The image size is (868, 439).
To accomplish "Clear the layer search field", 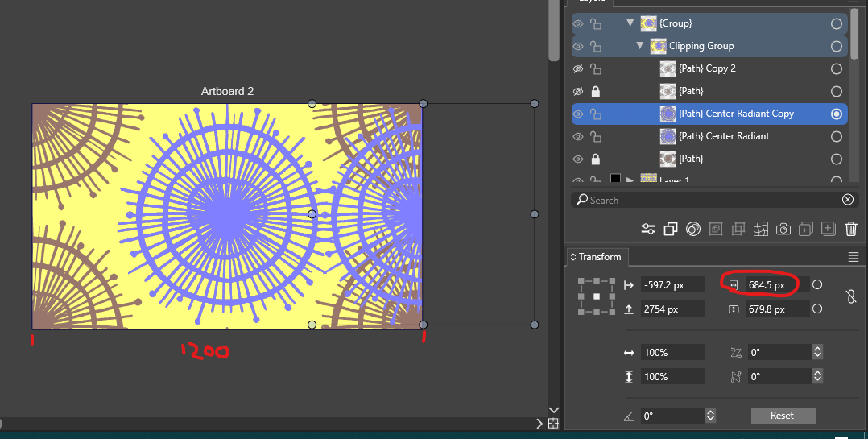I will coord(847,200).
